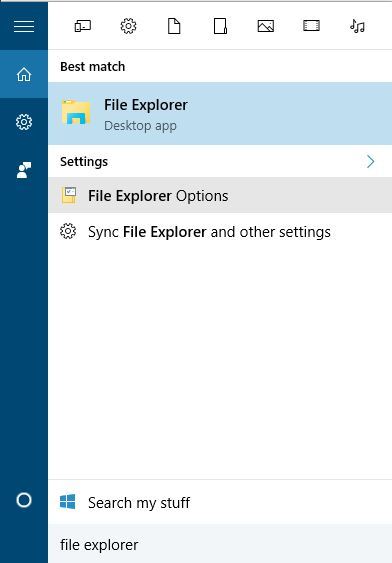This screenshot has width=392, height=563.
Task: Select the Home icon in sidebar
Action: coord(24,74)
